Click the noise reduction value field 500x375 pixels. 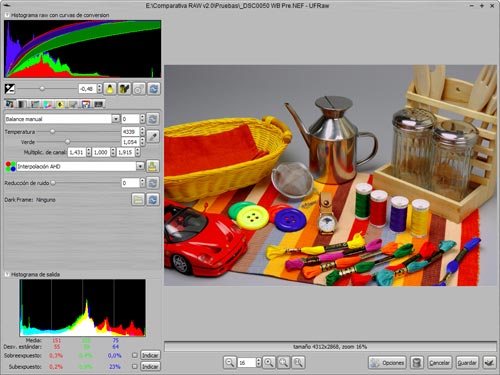131,183
